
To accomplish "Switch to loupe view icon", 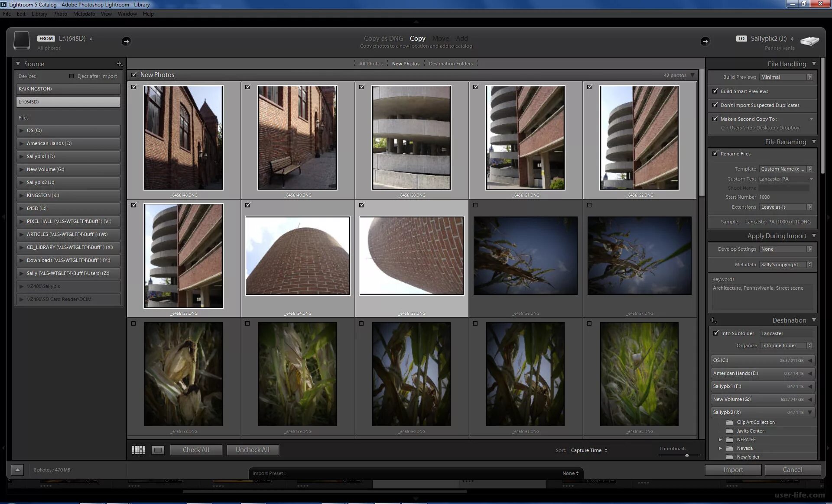I will point(158,450).
